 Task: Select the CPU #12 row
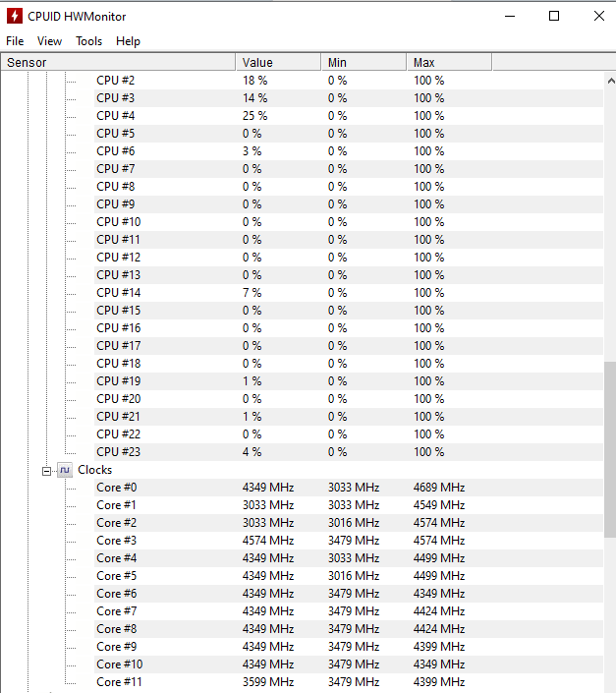pos(349,258)
